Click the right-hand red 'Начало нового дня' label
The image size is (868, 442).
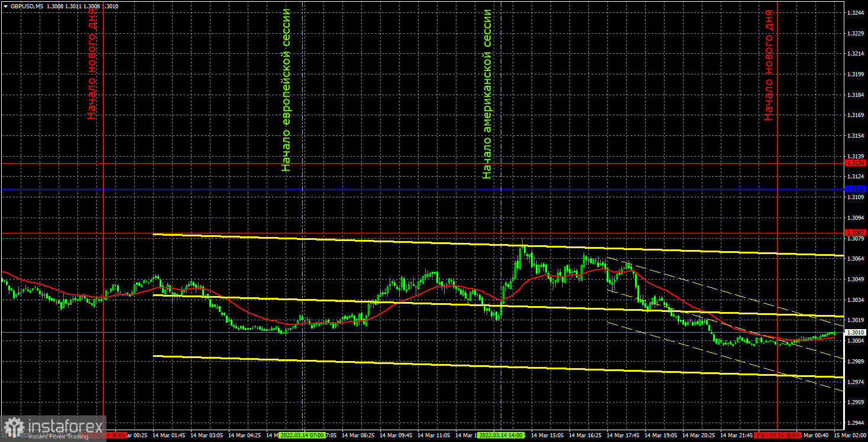click(x=769, y=64)
